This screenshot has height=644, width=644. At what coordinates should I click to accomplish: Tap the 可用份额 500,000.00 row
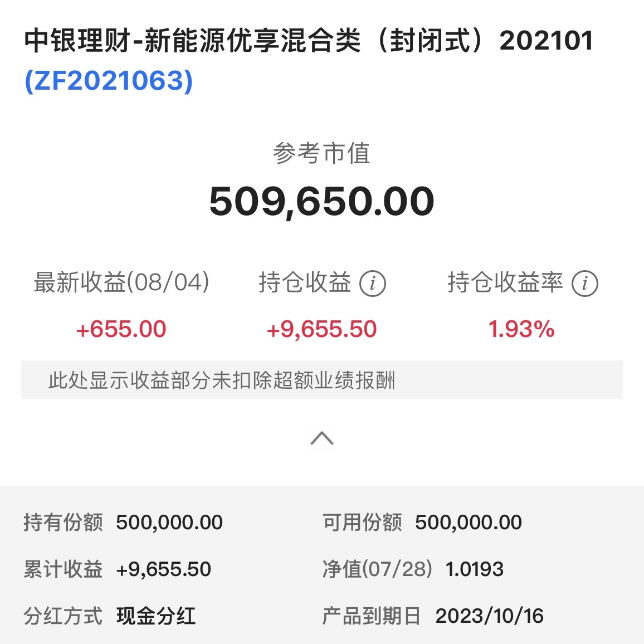(422, 523)
